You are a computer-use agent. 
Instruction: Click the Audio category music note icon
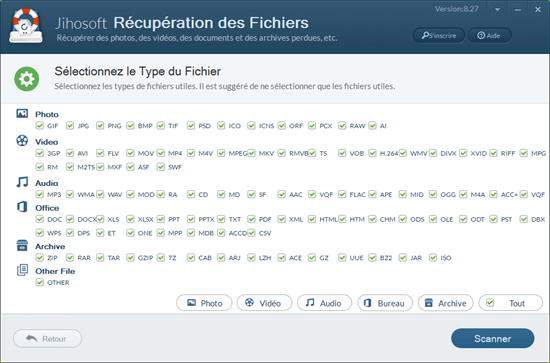pos(22,182)
